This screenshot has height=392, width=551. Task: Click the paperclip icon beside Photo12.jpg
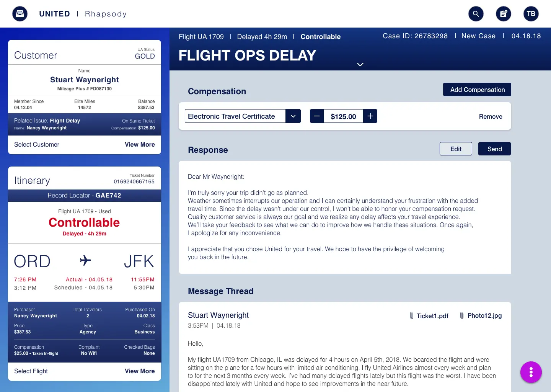462,315
